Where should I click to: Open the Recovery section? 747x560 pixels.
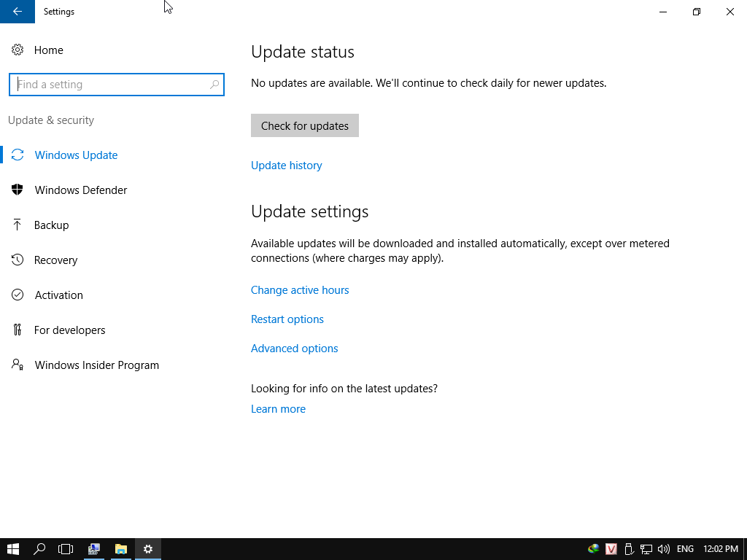tap(55, 260)
